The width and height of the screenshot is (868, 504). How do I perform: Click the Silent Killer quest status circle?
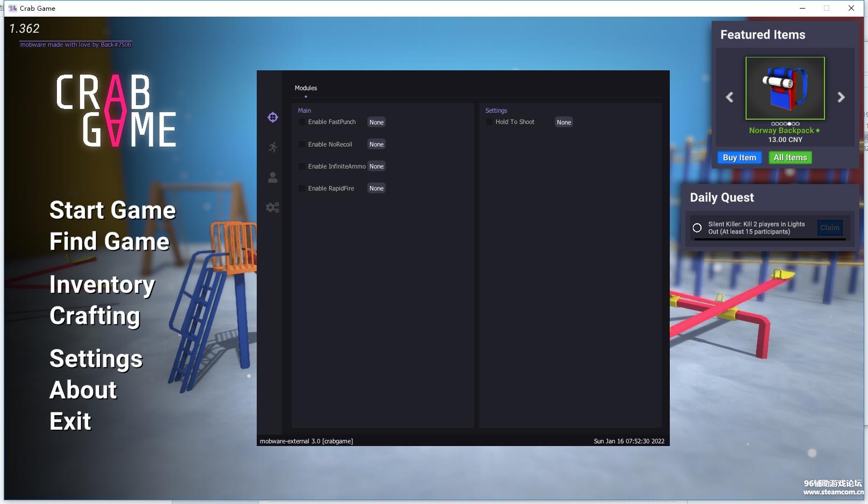[x=697, y=228]
